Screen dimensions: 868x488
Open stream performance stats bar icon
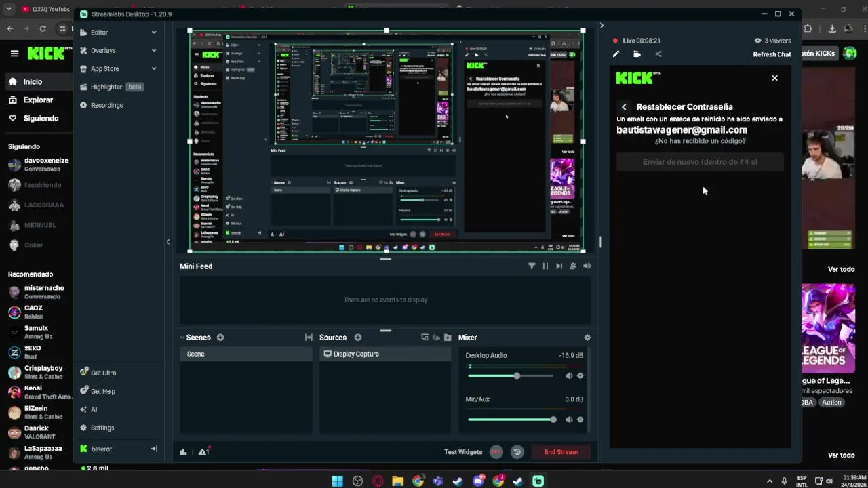[183, 452]
